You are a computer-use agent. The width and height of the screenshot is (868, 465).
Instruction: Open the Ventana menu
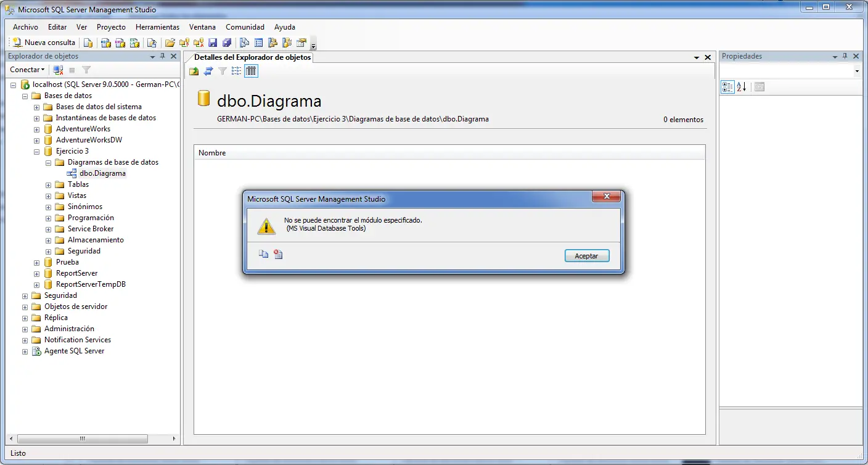(x=202, y=27)
